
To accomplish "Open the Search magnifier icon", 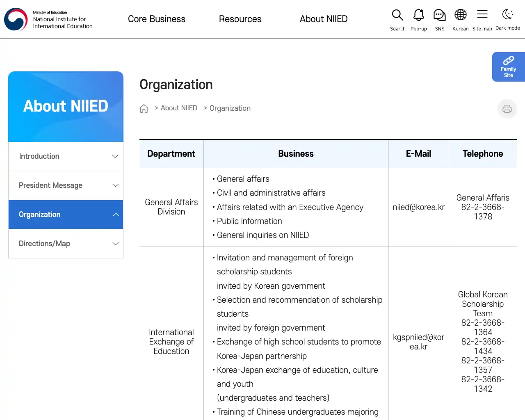I will click(x=397, y=15).
